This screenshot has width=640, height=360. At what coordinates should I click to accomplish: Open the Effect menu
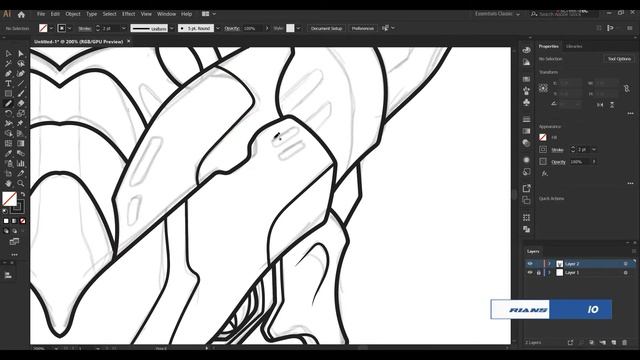pyautogui.click(x=129, y=14)
